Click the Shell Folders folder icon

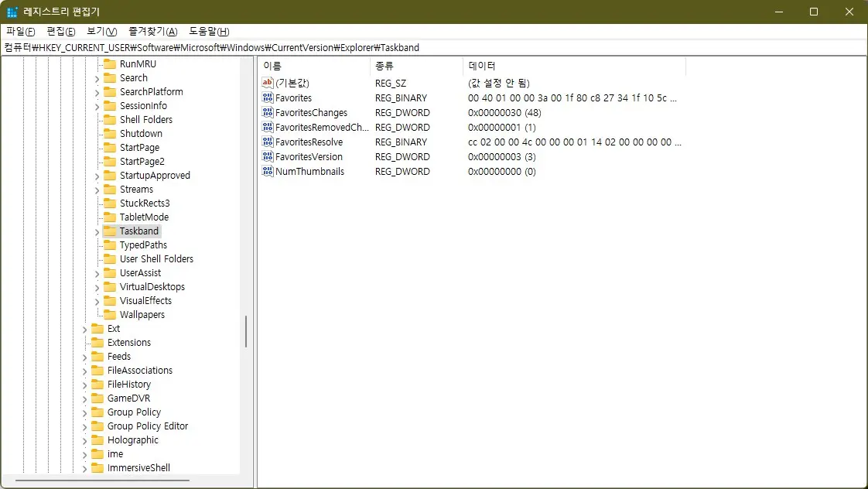(x=110, y=119)
